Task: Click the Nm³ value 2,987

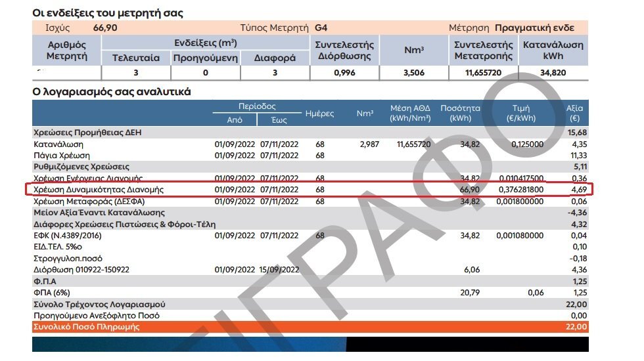Action: tap(369, 144)
